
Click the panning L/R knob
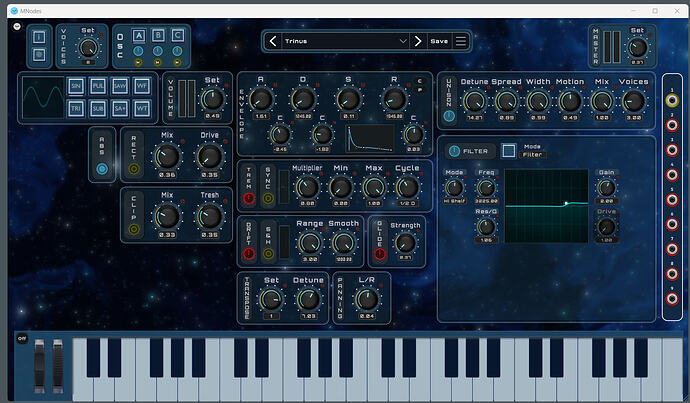click(367, 300)
